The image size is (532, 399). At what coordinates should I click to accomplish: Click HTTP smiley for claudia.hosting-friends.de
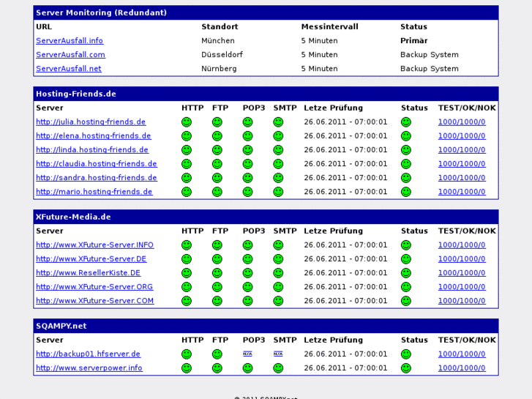coord(187,164)
